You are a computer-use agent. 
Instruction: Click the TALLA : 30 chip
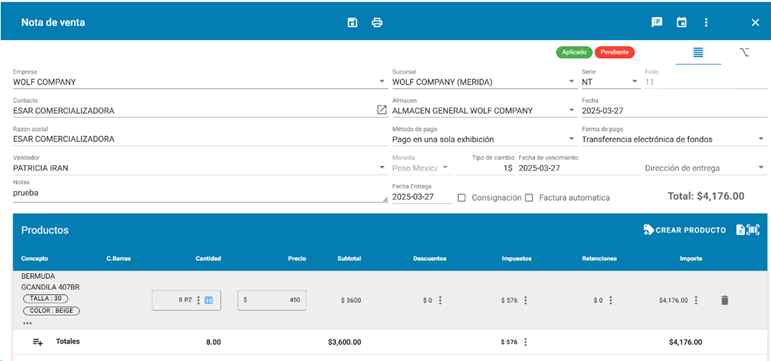click(x=45, y=299)
